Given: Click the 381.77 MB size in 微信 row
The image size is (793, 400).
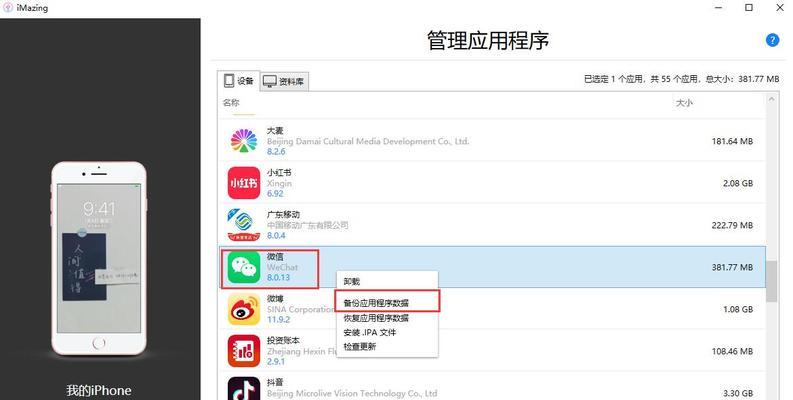Looking at the screenshot, I should [x=732, y=267].
